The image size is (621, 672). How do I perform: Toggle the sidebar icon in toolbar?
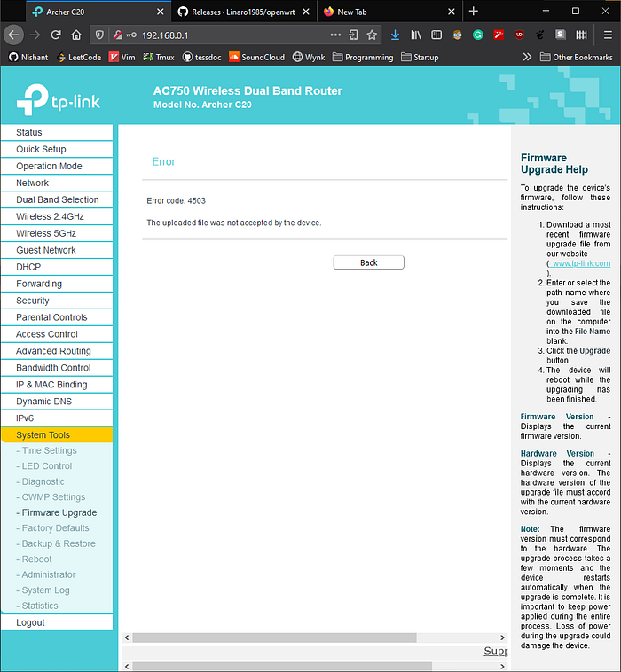[436, 35]
